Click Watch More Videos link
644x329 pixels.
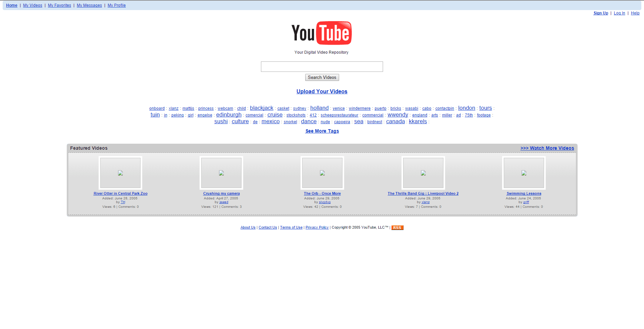[547, 148]
